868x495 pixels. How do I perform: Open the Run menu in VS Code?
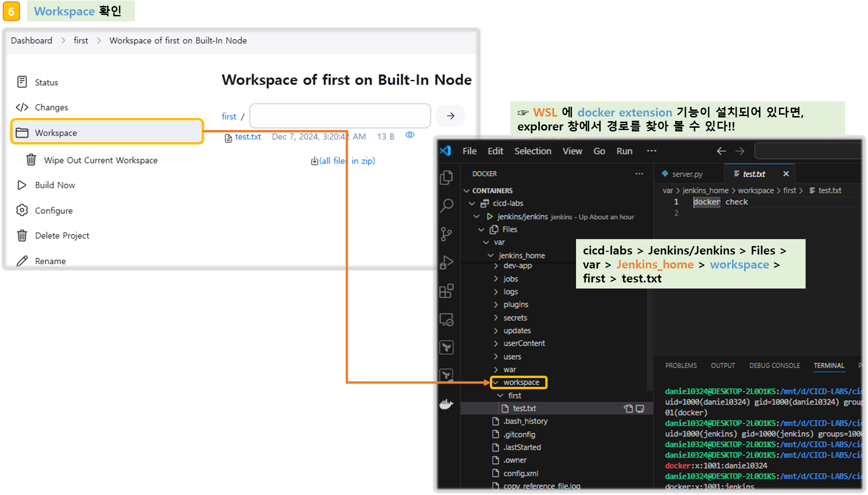point(624,151)
